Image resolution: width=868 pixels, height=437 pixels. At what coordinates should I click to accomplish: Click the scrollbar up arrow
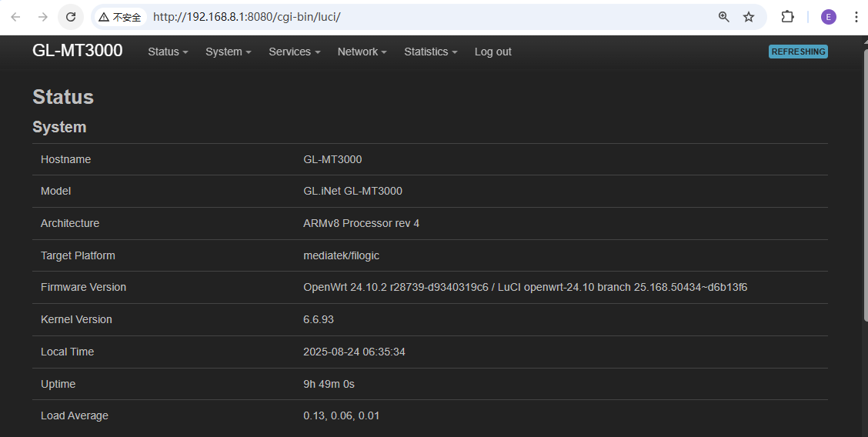(x=863, y=41)
